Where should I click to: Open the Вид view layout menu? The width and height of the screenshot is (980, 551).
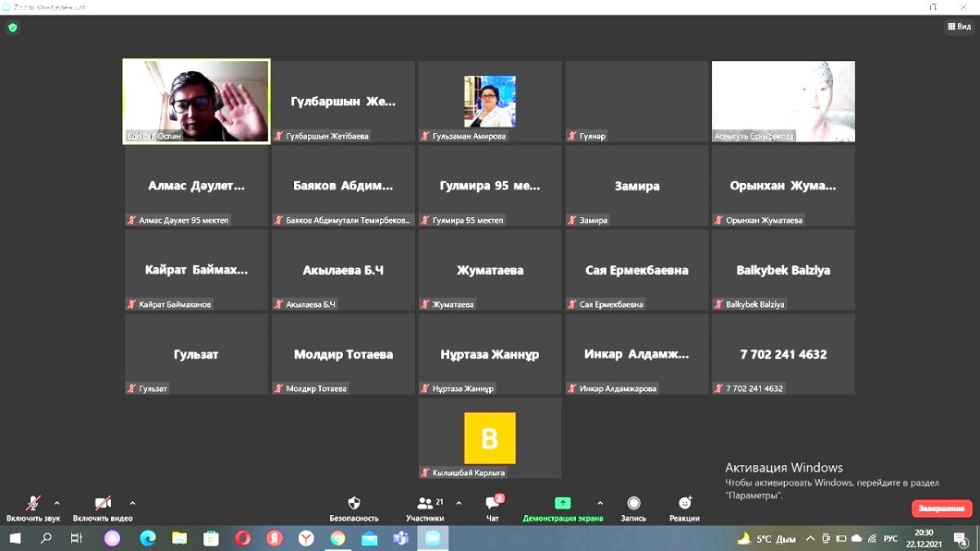click(x=959, y=28)
